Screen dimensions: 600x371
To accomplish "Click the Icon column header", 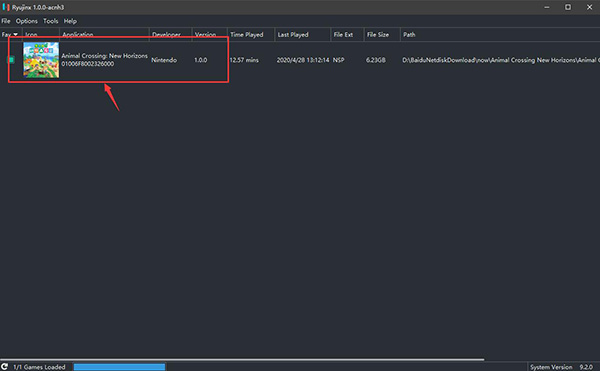I will pyautogui.click(x=41, y=34).
